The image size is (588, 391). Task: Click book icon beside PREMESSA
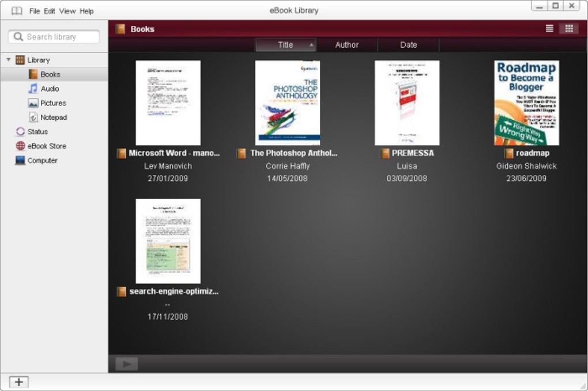coord(385,153)
